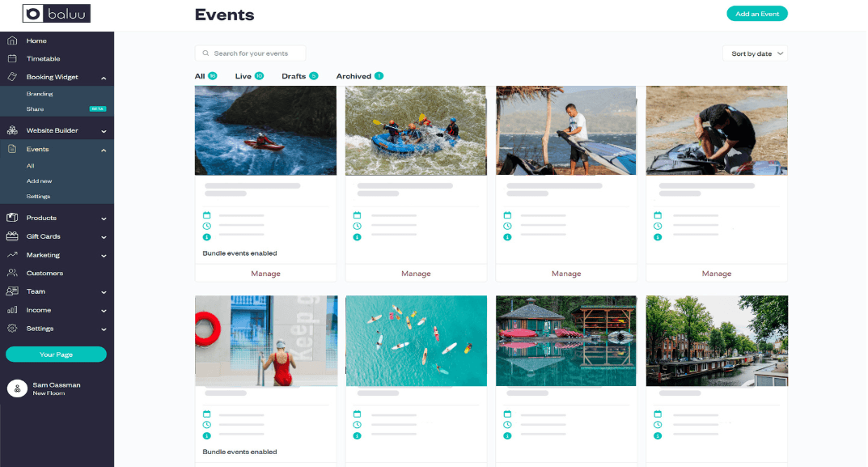Show the Live events tab
Screen dimensions: 868x467
tap(243, 76)
